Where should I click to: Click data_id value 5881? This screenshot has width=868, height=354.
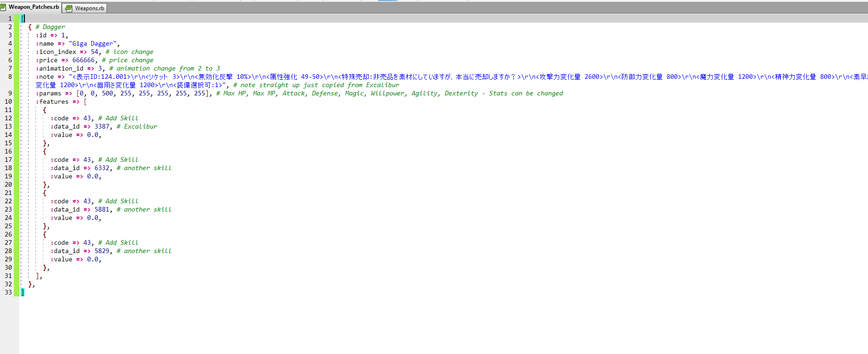pyautogui.click(x=102, y=209)
